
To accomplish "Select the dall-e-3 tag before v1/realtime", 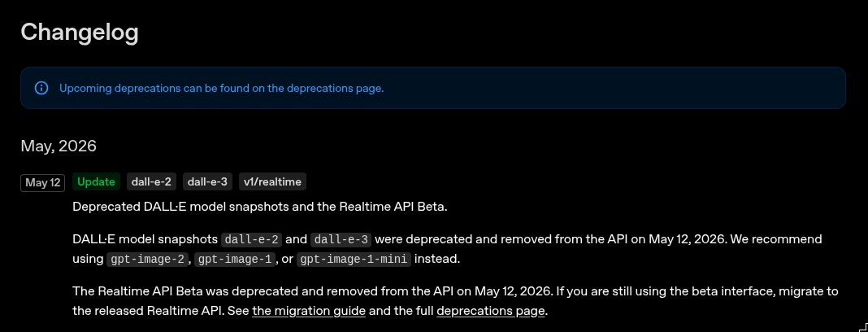I will click(x=207, y=181).
